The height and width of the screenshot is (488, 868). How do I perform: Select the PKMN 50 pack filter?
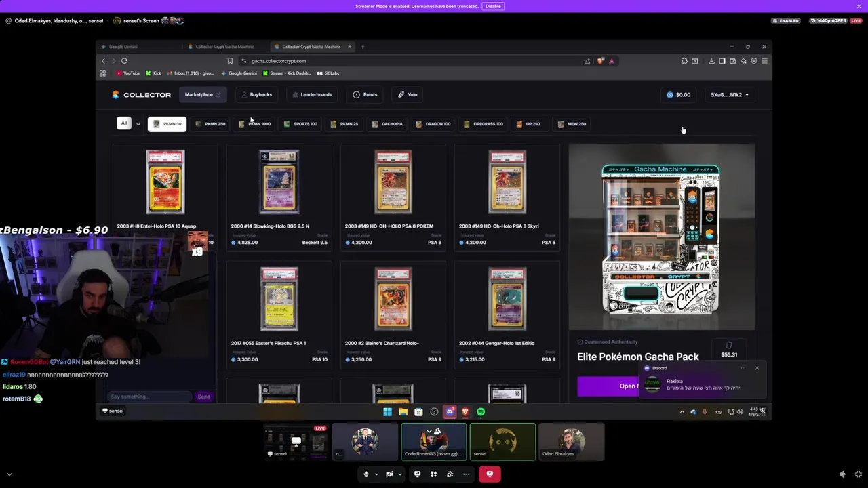point(167,124)
